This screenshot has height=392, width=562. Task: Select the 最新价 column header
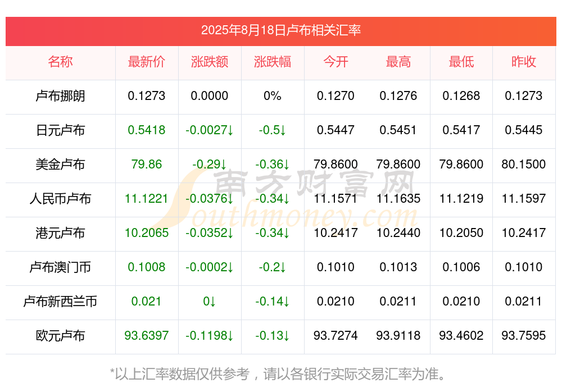(147, 62)
